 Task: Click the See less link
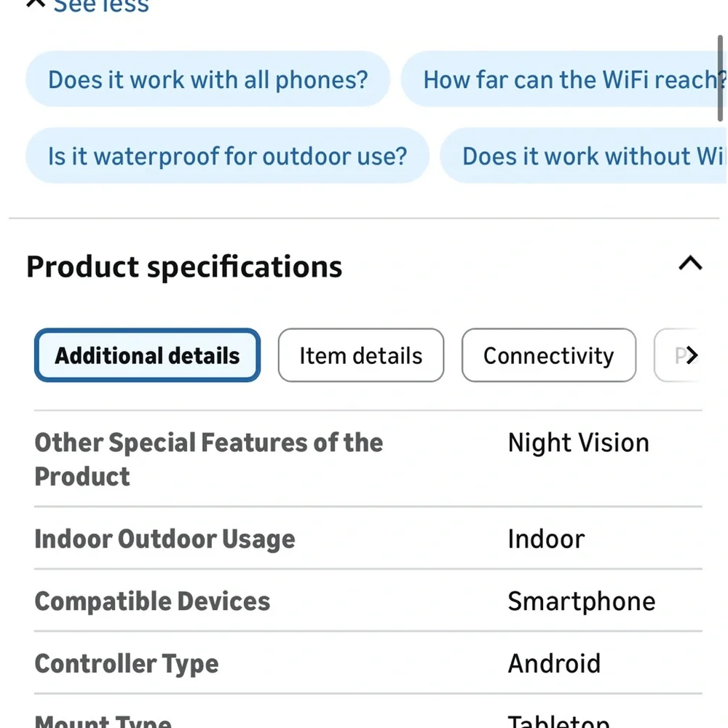click(x=101, y=6)
